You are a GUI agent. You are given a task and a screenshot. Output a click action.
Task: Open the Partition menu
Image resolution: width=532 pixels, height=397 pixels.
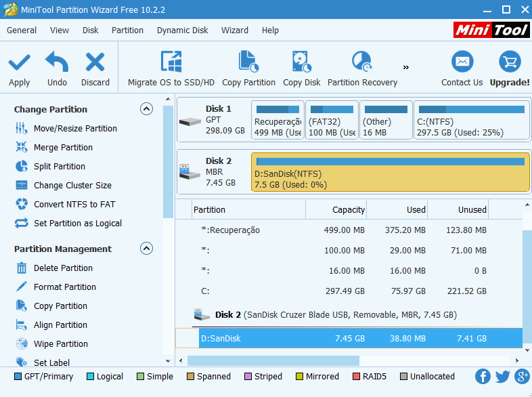pyautogui.click(x=127, y=30)
